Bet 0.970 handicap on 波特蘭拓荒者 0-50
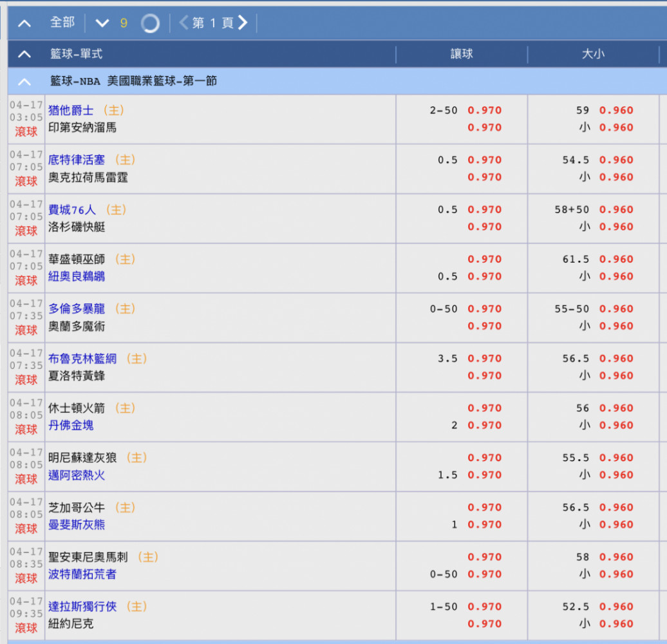Viewport: 667px width, 644px height. pyautogui.click(x=485, y=574)
